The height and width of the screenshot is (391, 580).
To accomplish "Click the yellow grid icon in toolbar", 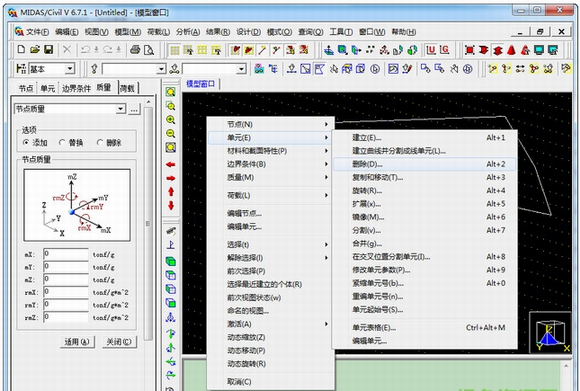I will pos(175,50).
